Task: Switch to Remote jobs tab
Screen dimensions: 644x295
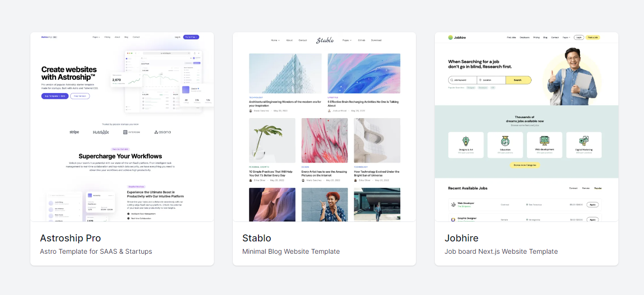Action: click(586, 188)
